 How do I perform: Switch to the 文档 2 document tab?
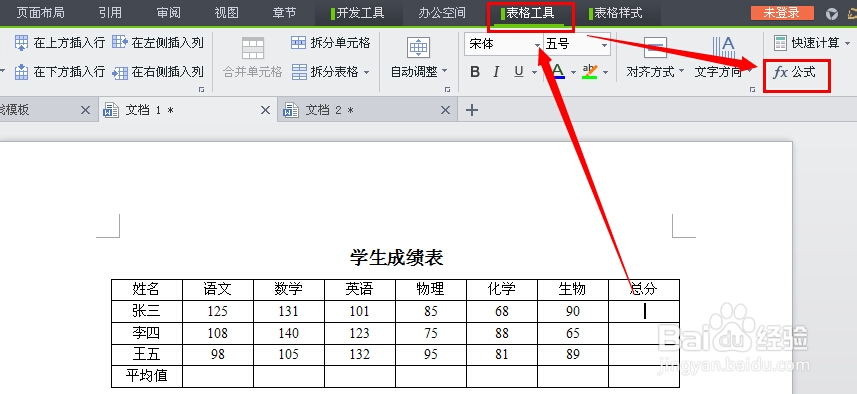click(x=367, y=110)
